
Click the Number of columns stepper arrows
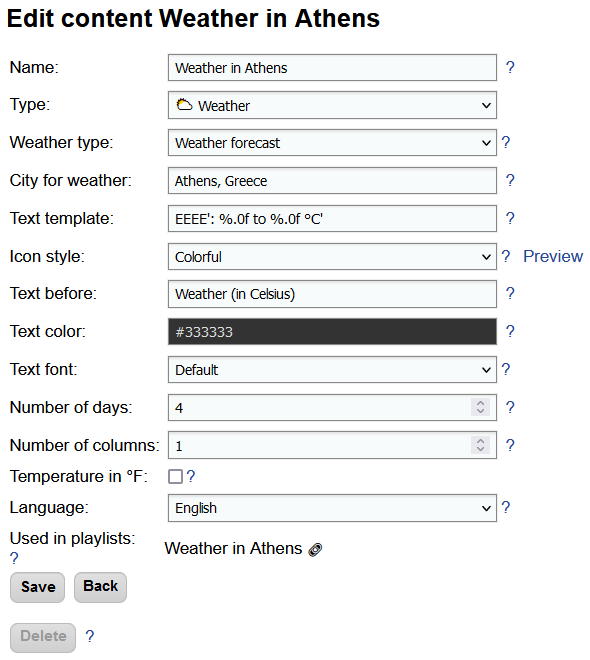point(480,445)
